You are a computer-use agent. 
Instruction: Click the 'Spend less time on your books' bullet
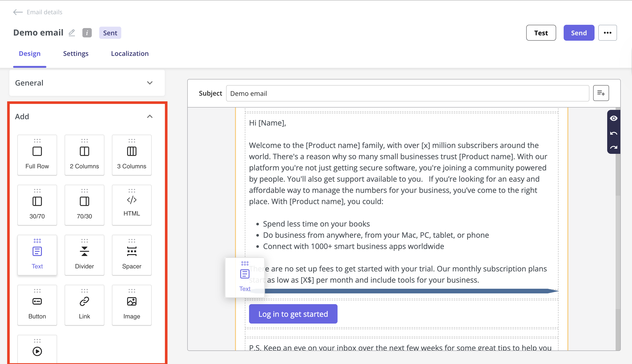pyautogui.click(x=316, y=224)
